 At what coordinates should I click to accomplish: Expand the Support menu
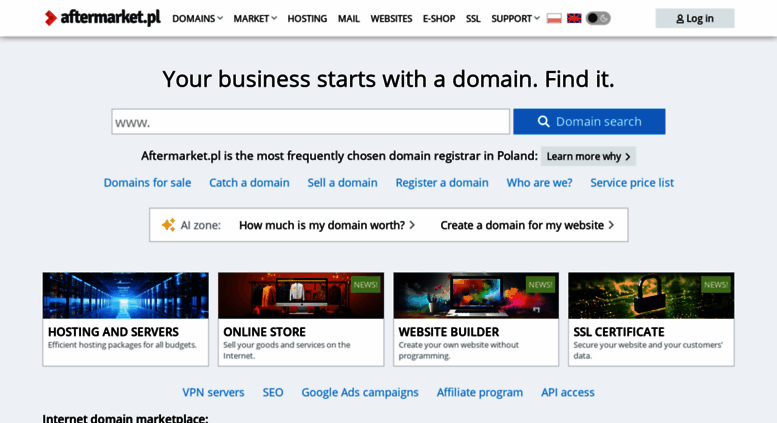[515, 19]
